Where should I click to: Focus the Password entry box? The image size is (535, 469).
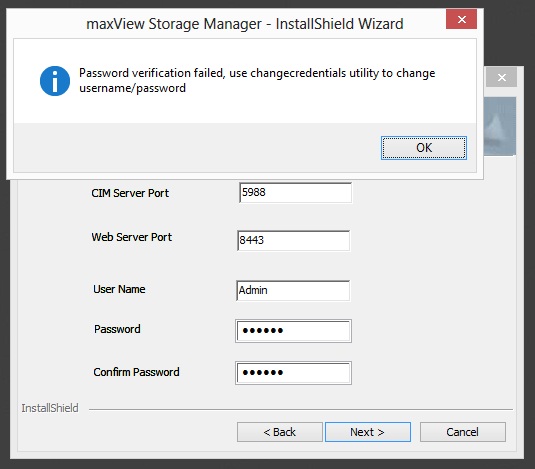(293, 331)
